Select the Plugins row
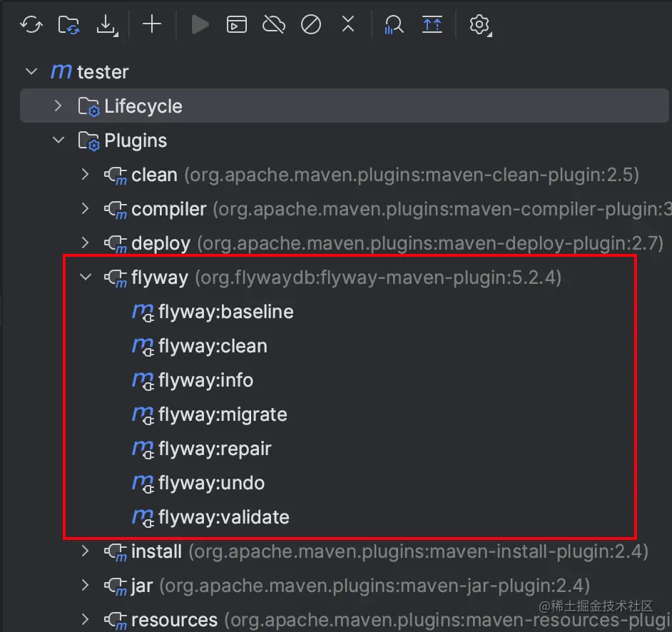Screen dimensions: 672x632 click(344, 140)
